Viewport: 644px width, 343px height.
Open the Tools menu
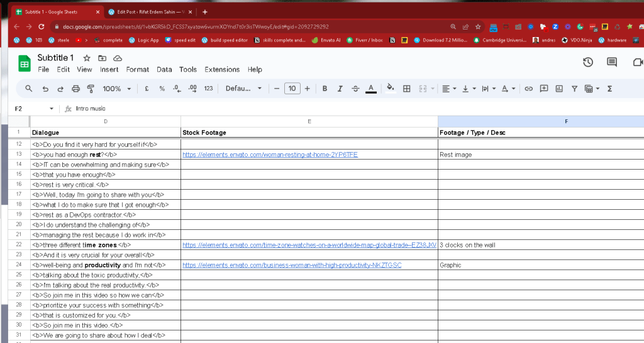click(x=187, y=69)
